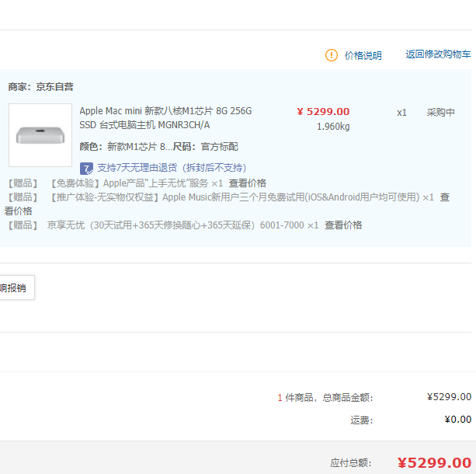
Task: Click the 应付总额 amount ¥5299.00
Action: (434, 463)
